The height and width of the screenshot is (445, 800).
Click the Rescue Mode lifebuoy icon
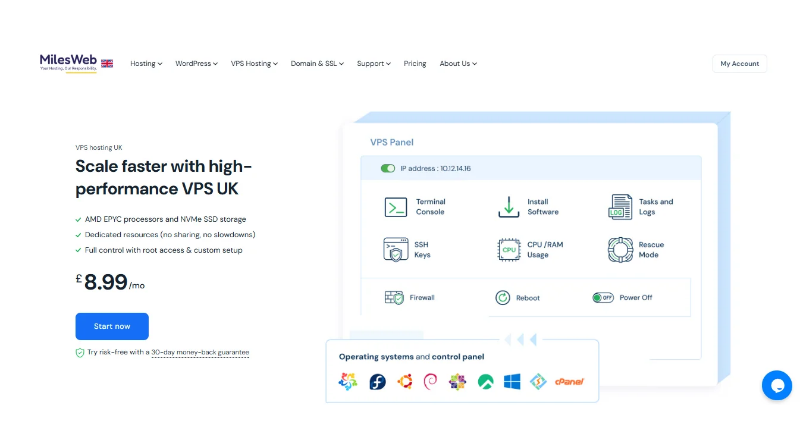620,250
